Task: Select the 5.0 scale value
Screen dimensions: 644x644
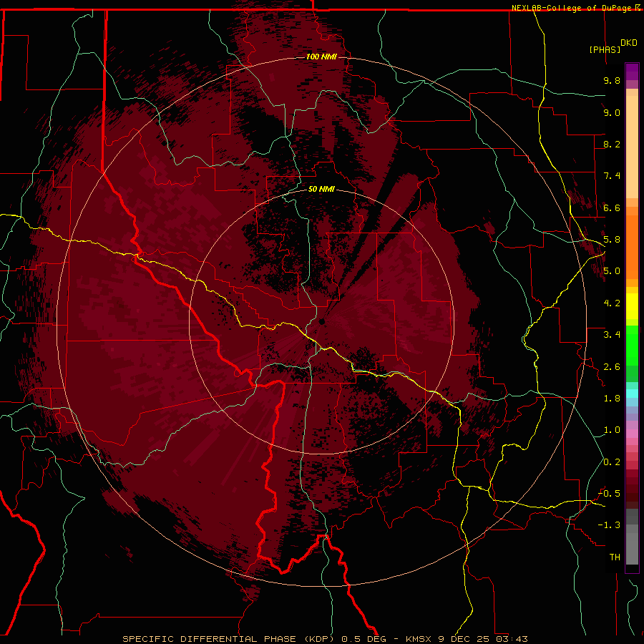Action: click(x=612, y=271)
